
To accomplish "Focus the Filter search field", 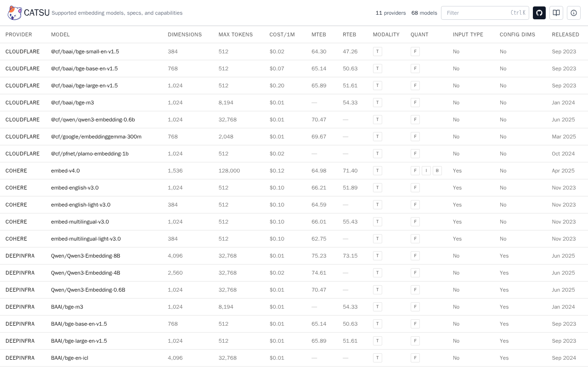I will pyautogui.click(x=485, y=13).
